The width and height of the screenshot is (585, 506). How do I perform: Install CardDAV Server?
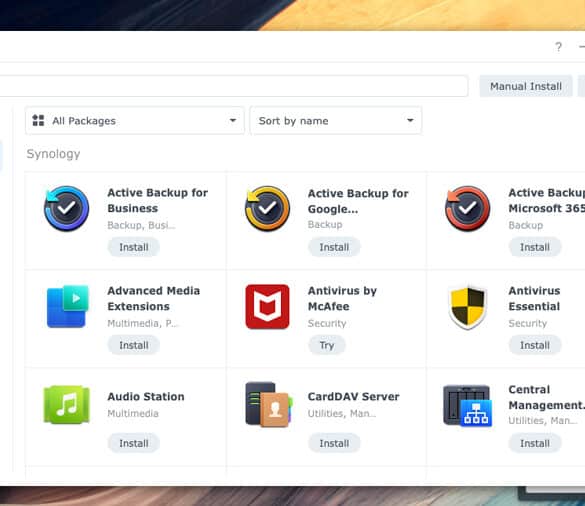[334, 443]
